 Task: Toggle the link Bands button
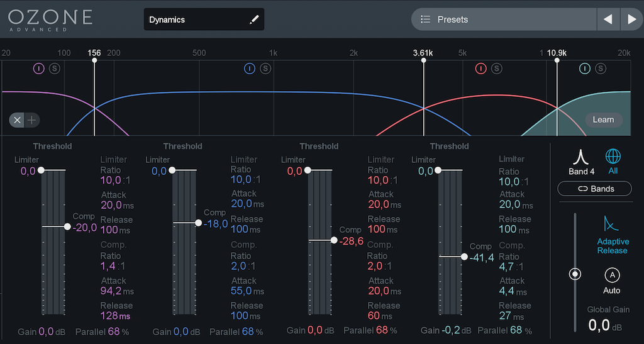594,189
